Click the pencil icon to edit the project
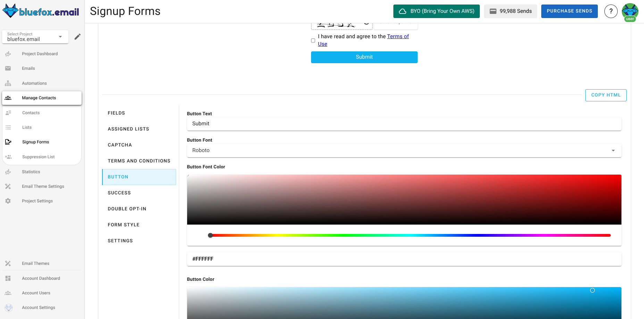644x319 pixels. (77, 36)
